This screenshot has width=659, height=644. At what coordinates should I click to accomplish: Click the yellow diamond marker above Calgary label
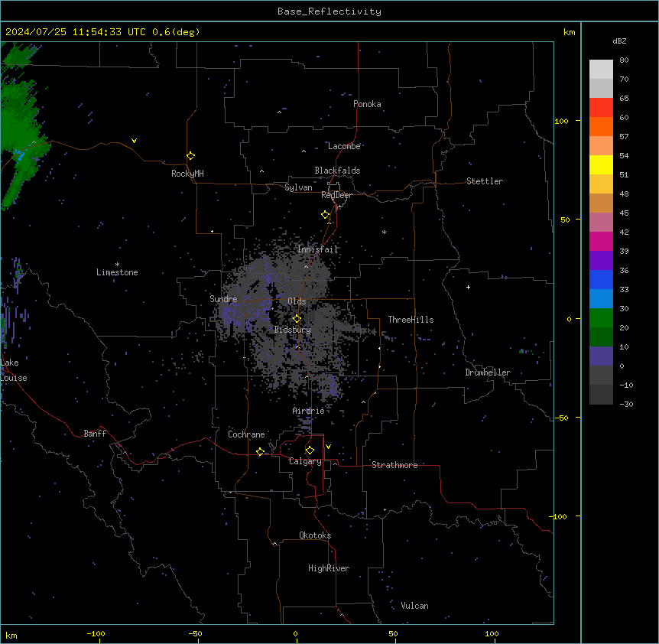point(310,450)
